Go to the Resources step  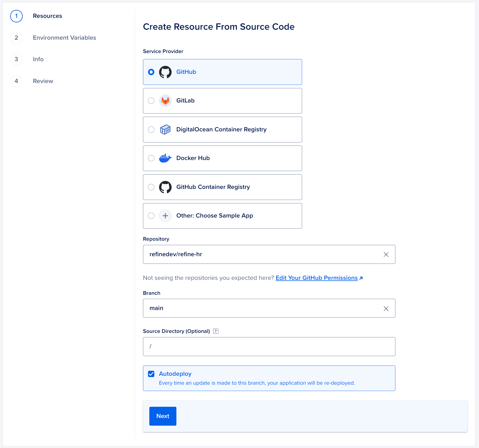pos(47,16)
